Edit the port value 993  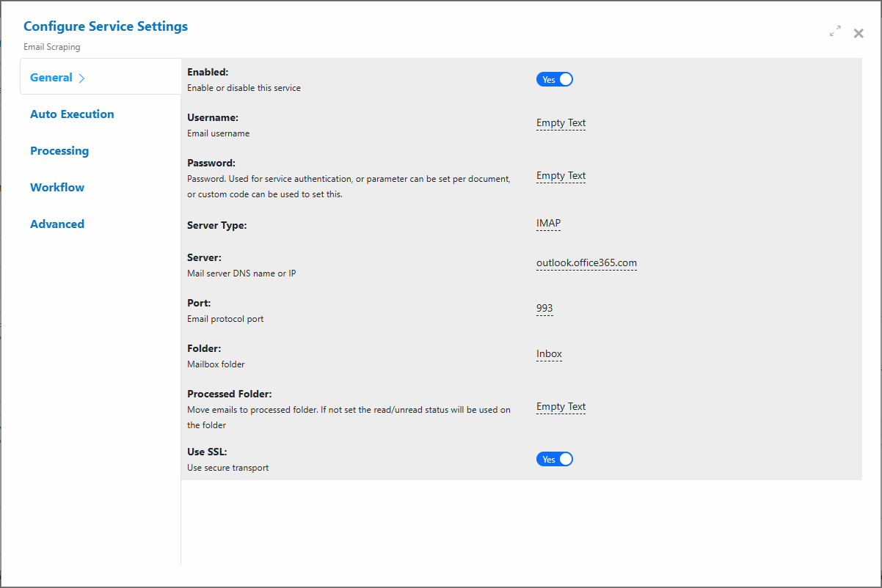(544, 309)
